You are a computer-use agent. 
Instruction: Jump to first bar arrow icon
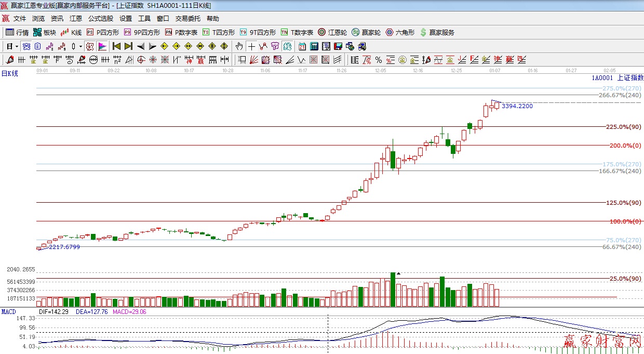point(117,46)
